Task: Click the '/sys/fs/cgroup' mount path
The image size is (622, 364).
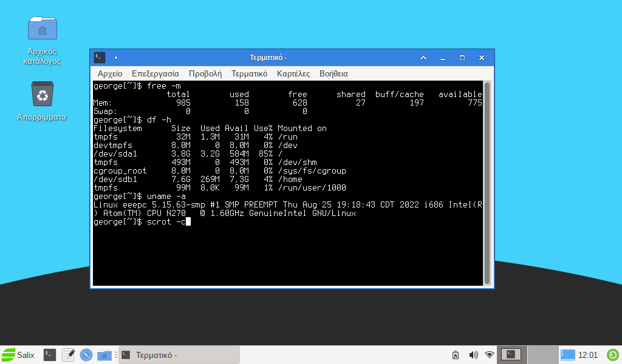Action: (312, 170)
